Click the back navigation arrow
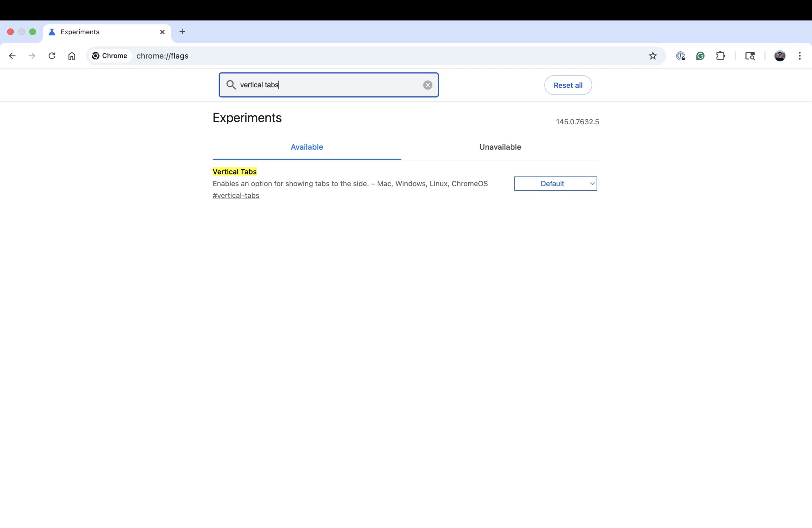Viewport: 812px width, 528px height. click(12, 56)
